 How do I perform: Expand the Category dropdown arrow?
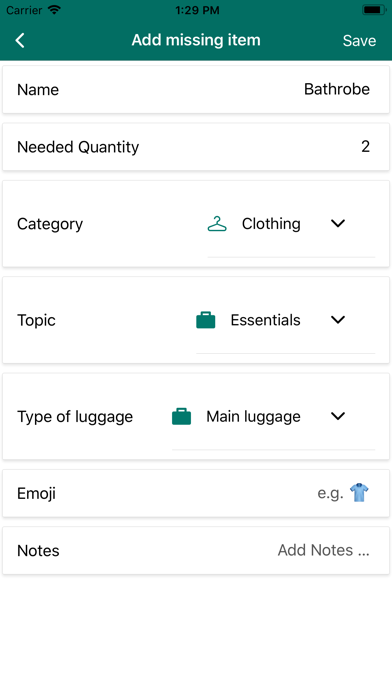pos(338,223)
